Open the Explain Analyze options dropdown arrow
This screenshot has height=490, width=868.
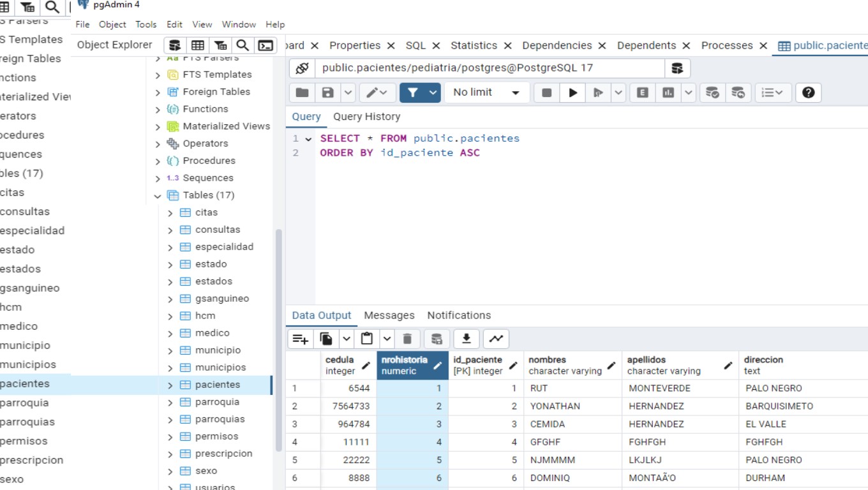689,93
